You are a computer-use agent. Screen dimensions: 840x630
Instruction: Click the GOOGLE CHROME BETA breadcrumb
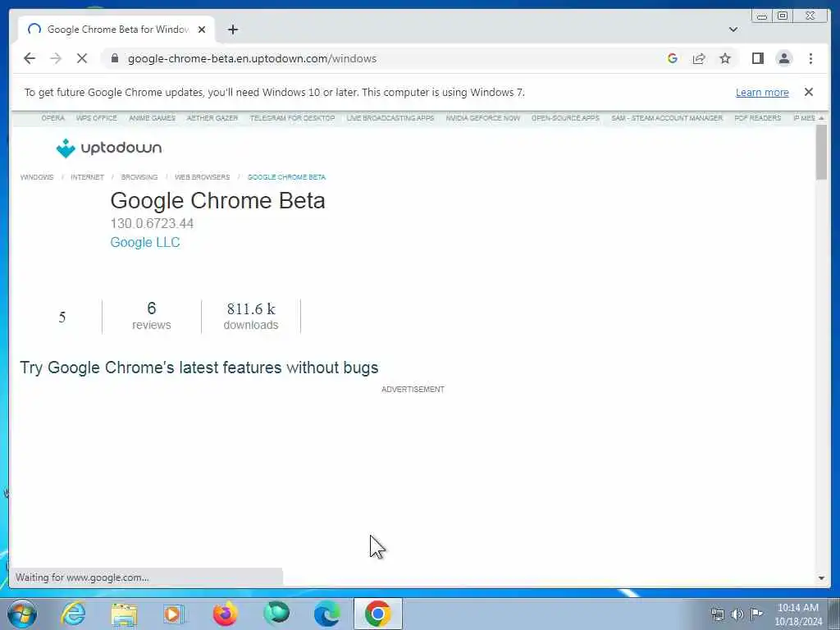286,177
